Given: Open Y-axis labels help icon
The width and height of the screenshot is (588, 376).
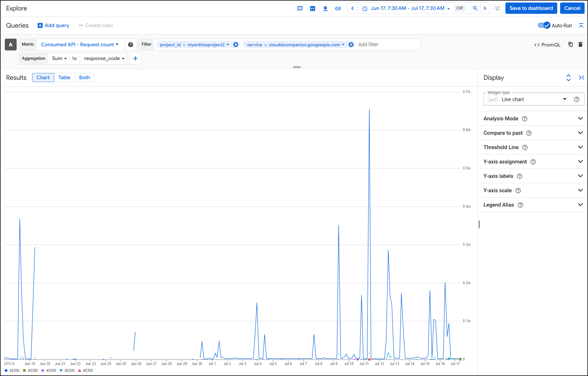Looking at the screenshot, I should click(x=520, y=176).
